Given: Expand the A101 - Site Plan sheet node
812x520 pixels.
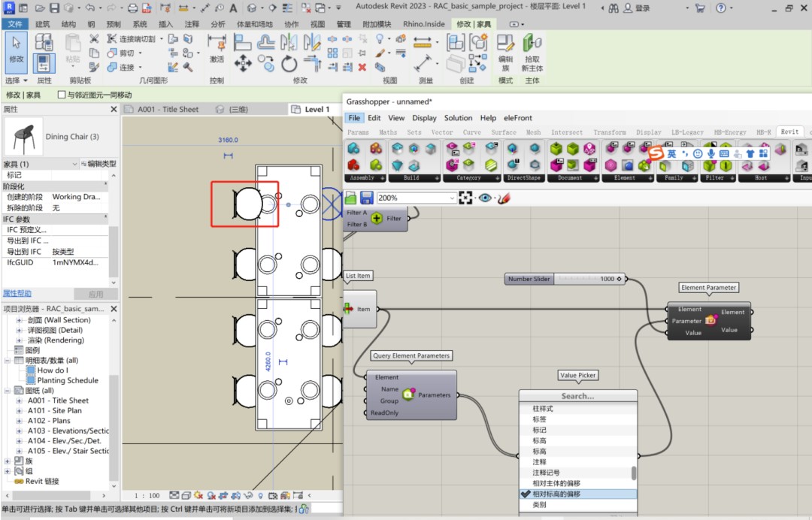Looking at the screenshot, I should (x=19, y=410).
